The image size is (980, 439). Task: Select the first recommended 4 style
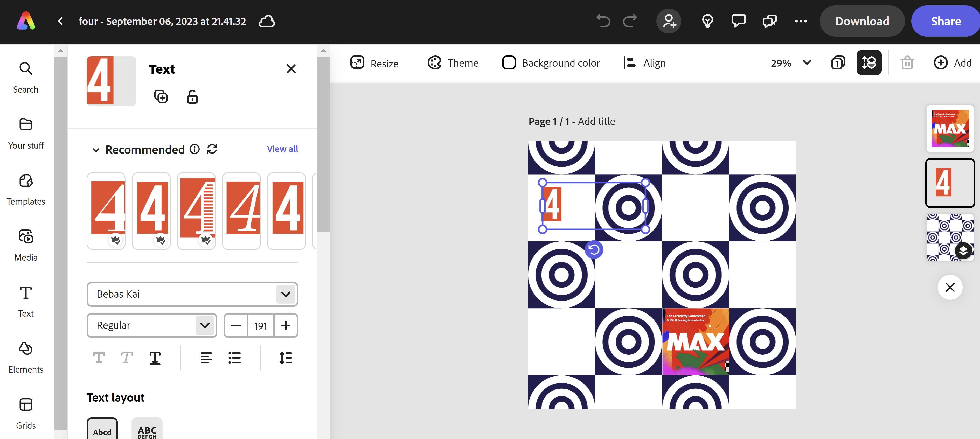coord(106,211)
